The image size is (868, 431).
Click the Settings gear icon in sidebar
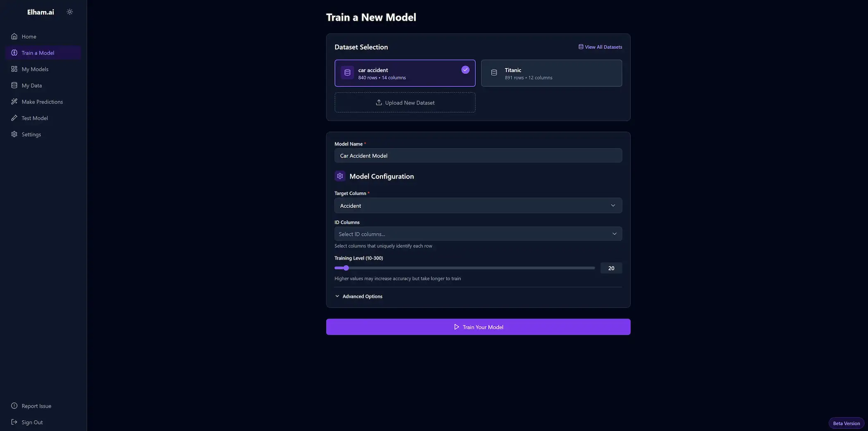tap(14, 134)
